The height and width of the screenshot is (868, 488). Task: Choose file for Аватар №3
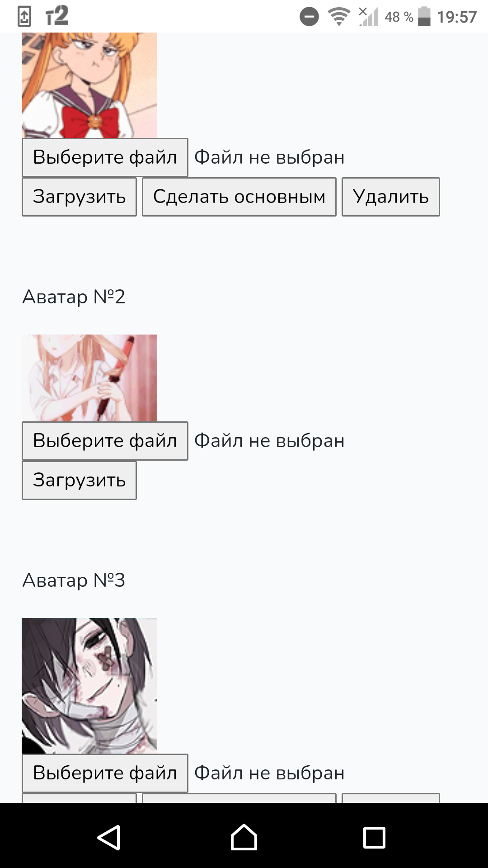pos(105,773)
